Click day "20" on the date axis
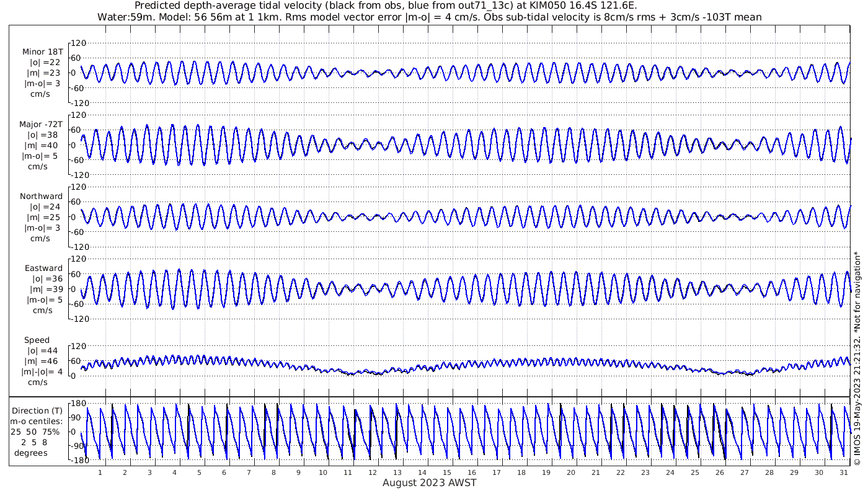 [x=571, y=472]
